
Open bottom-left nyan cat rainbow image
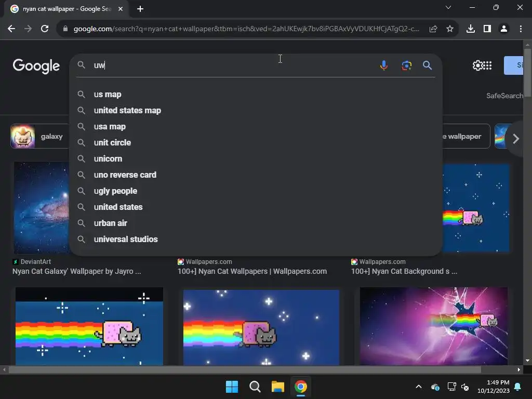tap(89, 326)
